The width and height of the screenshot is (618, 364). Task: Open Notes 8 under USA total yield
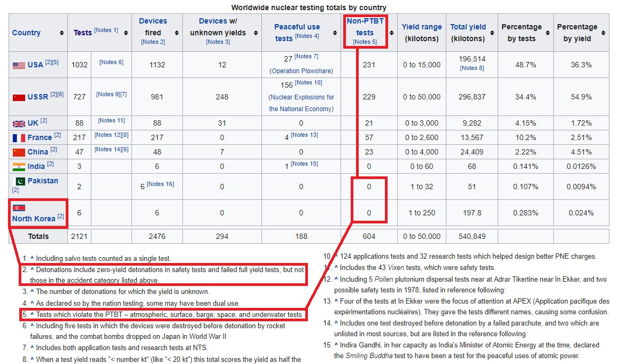[472, 68]
